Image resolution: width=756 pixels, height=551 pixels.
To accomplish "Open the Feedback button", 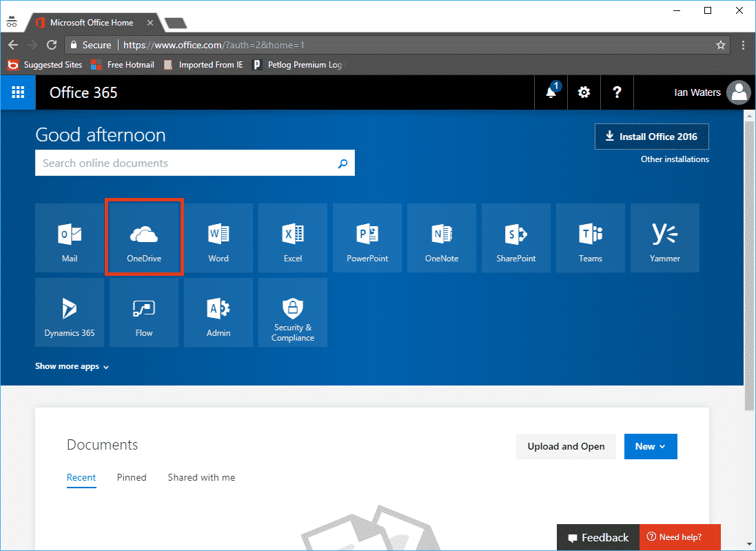I will (598, 537).
